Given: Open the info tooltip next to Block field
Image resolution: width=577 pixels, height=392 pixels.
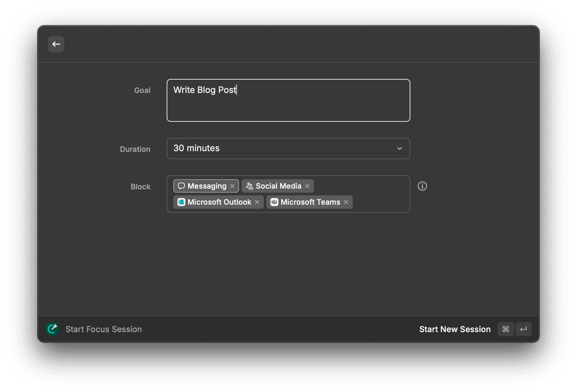Looking at the screenshot, I should click(x=422, y=186).
